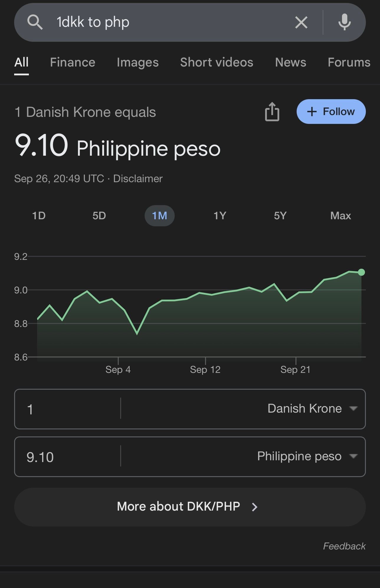Open the News tab

pyautogui.click(x=290, y=62)
